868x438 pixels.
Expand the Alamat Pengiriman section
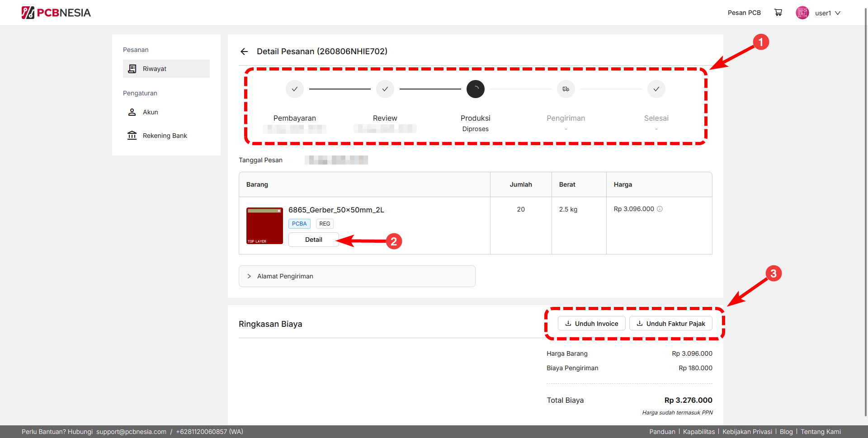[x=357, y=276]
